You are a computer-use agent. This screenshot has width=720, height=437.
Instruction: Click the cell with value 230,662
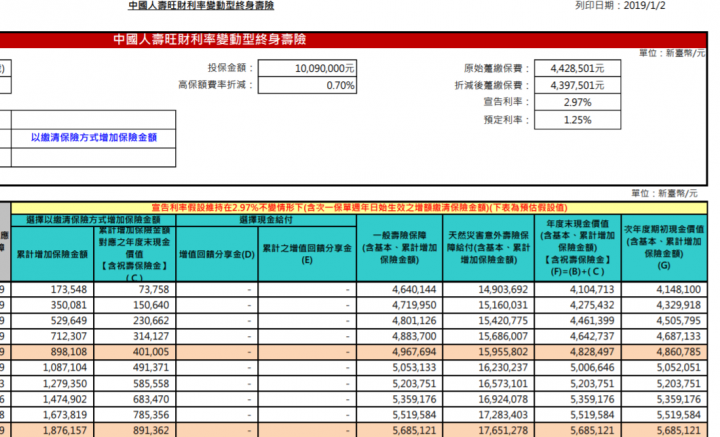pos(135,321)
